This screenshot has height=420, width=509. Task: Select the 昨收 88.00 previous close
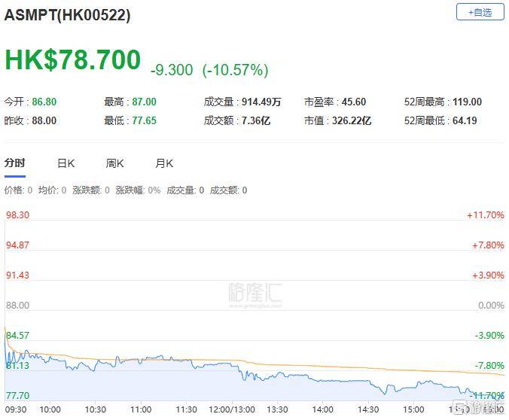(31, 120)
